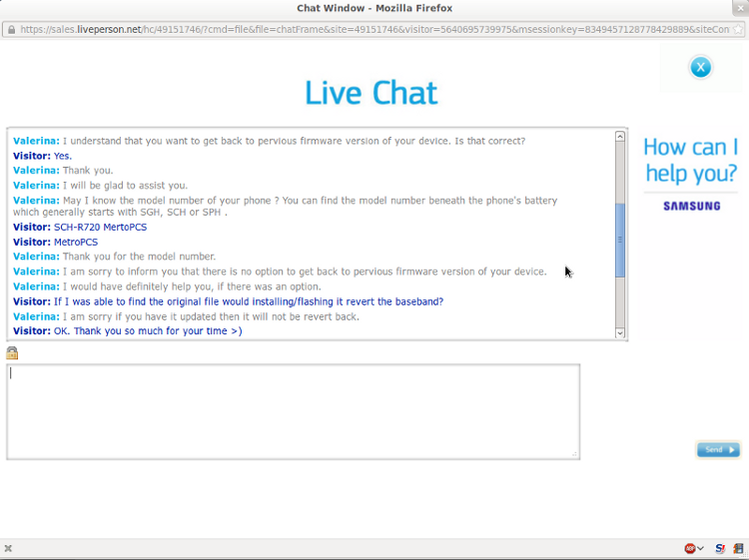Image resolution: width=749 pixels, height=560 pixels.
Task: Close the Firefox chat window
Action: [740, 8]
